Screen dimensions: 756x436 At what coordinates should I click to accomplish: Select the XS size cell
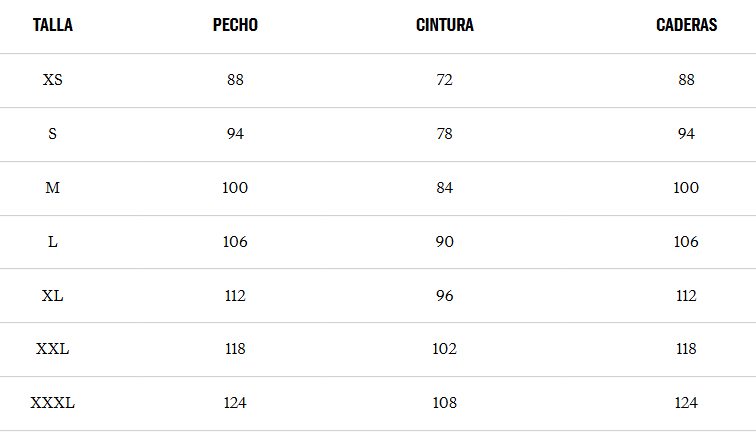tap(53, 80)
